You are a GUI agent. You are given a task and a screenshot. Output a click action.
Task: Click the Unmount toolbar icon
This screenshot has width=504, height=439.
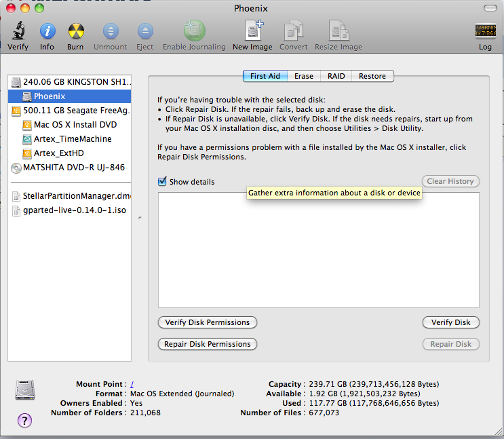click(111, 31)
